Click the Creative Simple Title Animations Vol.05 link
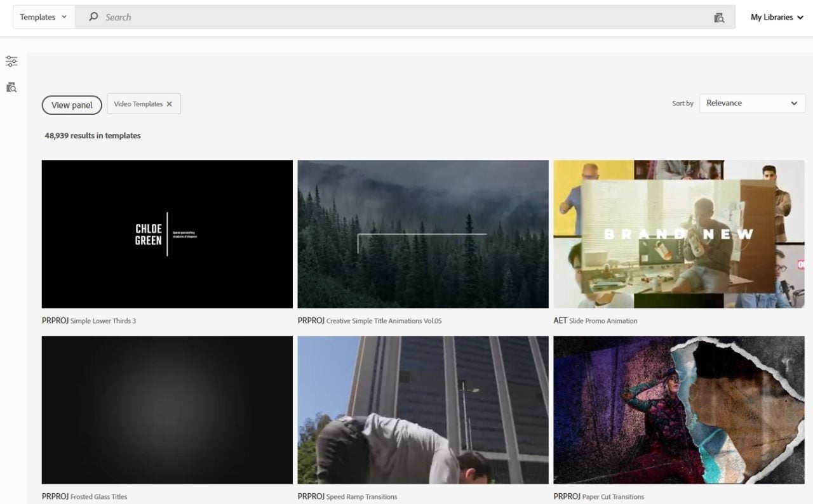813x504 pixels. click(384, 321)
